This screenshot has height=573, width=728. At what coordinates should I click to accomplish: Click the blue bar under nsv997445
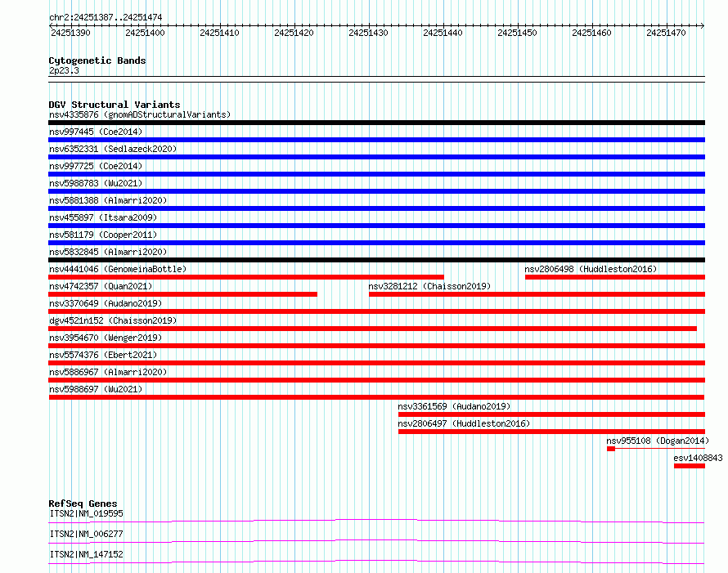376,140
